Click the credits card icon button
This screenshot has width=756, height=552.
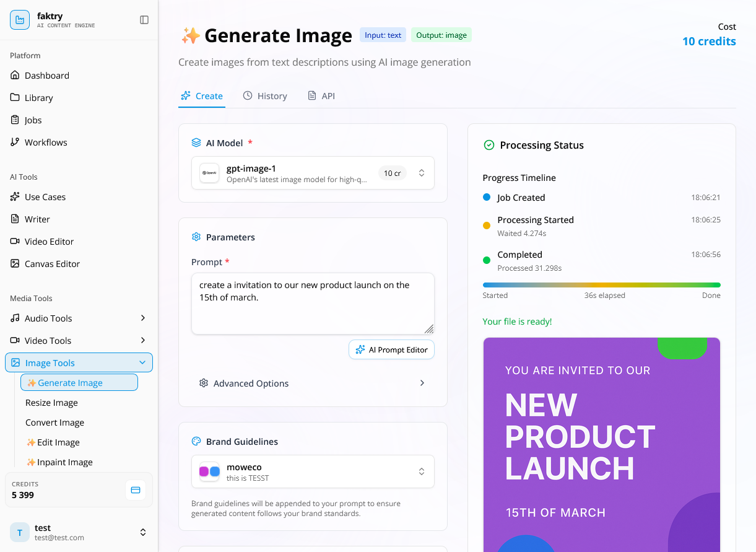coord(136,490)
